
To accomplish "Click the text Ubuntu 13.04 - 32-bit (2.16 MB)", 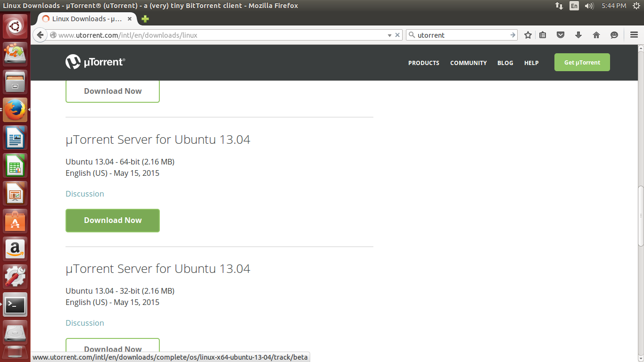I will point(120,291).
